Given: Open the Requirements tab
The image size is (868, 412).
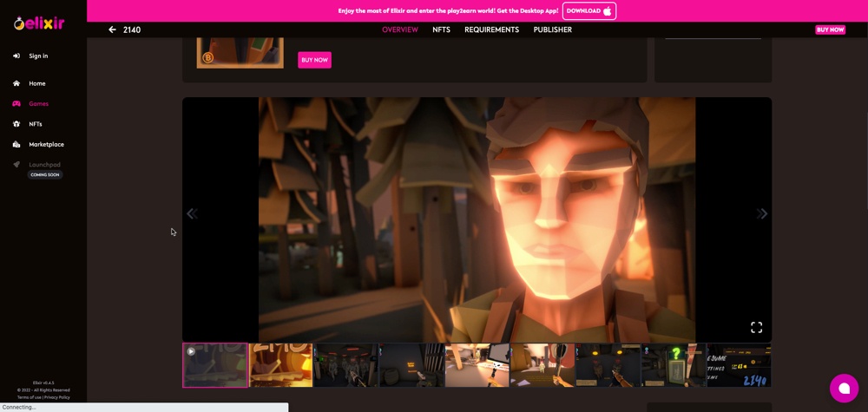Looking at the screenshot, I should click(x=491, y=29).
